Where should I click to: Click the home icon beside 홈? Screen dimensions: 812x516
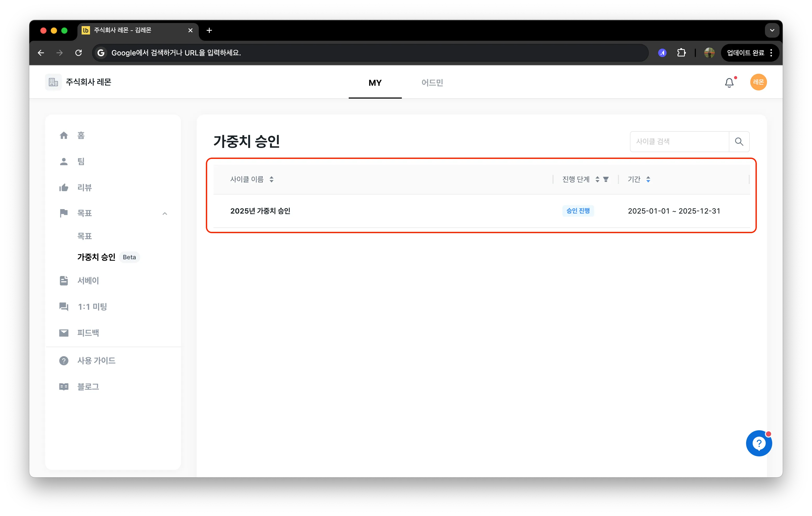tap(64, 135)
